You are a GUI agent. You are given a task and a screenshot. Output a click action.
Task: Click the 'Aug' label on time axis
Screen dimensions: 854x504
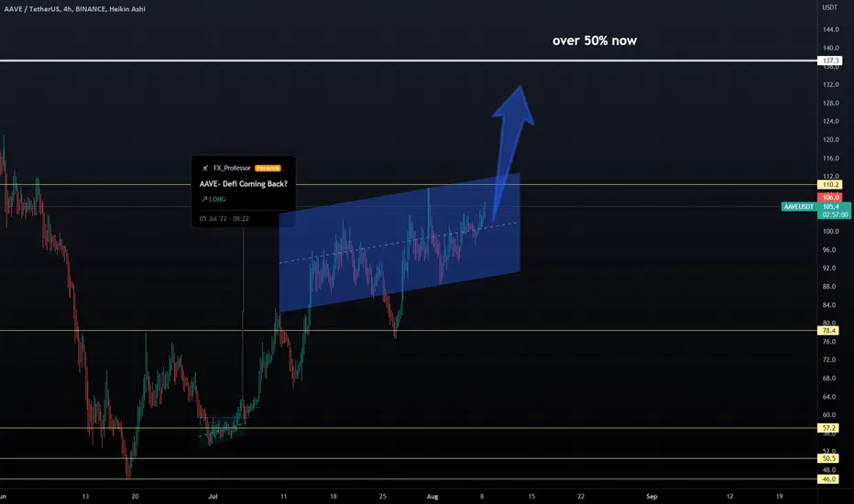point(432,497)
